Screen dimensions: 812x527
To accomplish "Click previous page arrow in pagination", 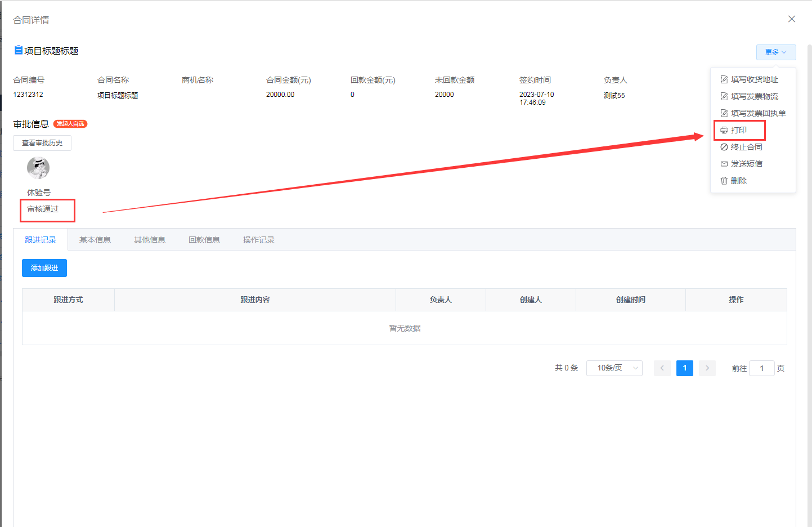I will click(662, 368).
